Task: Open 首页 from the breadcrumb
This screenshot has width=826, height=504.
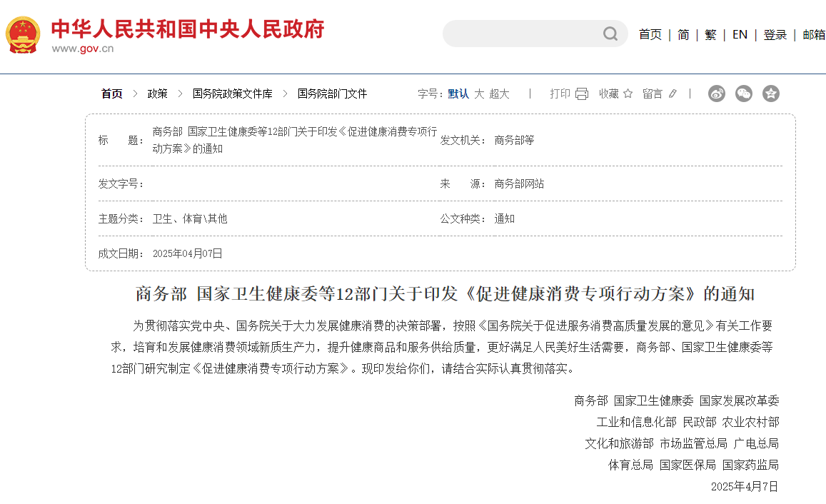Action: [x=111, y=94]
